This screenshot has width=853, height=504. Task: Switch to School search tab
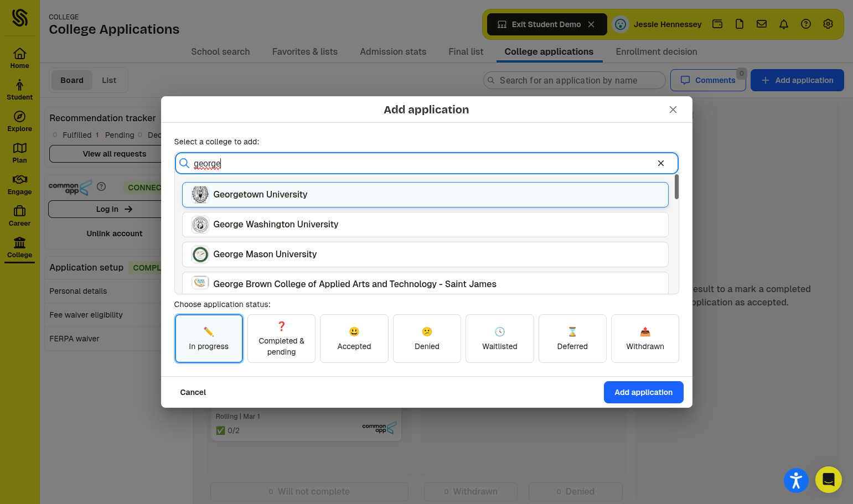coord(220,51)
